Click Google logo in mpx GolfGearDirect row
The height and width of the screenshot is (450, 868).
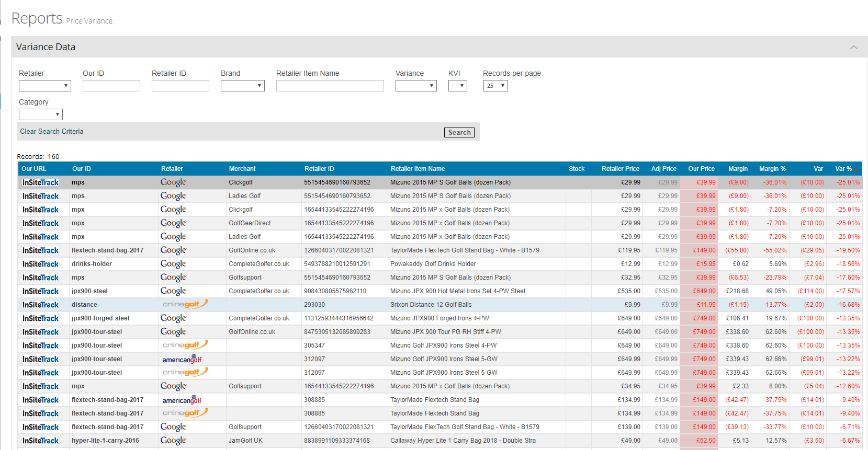tap(173, 223)
